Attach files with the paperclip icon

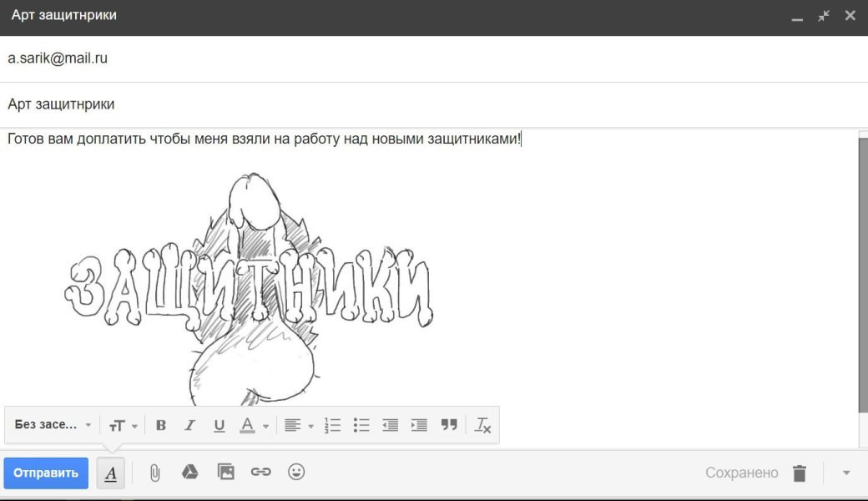tap(155, 473)
